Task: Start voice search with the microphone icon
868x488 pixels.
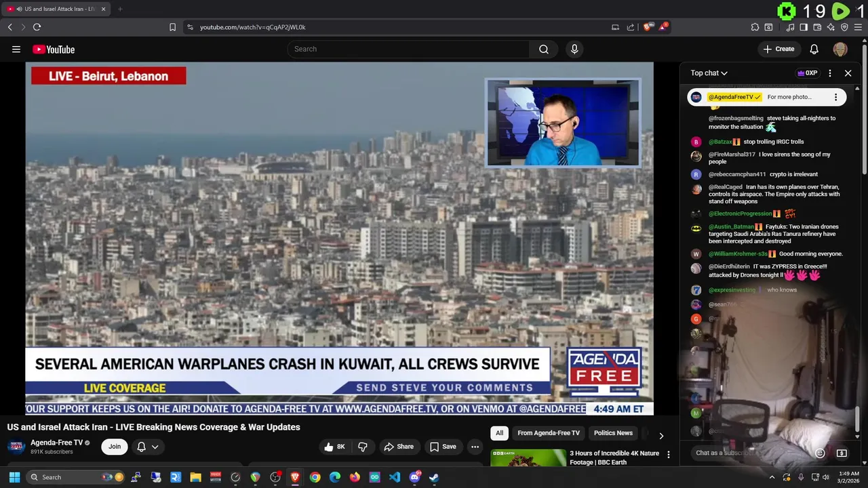Action: point(574,49)
